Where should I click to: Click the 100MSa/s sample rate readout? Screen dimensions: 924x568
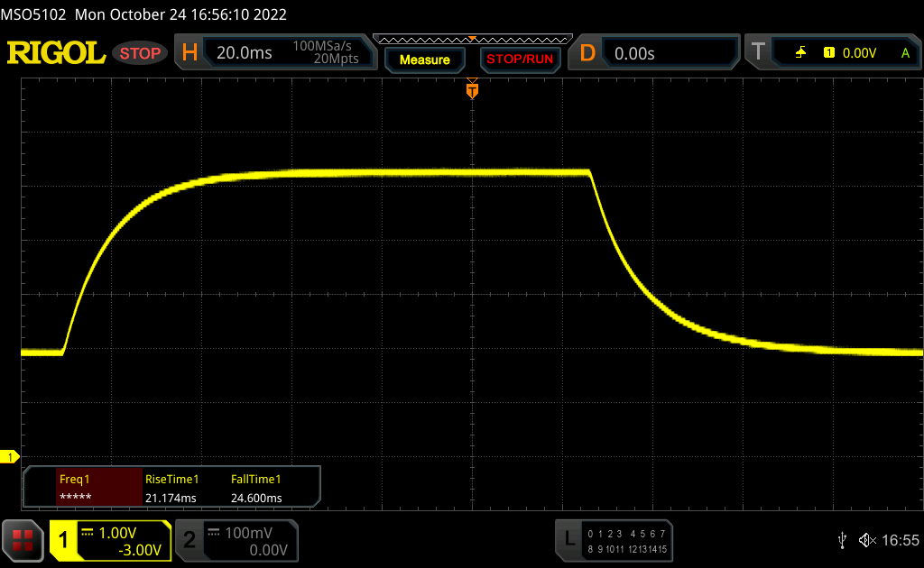pyautogui.click(x=322, y=46)
